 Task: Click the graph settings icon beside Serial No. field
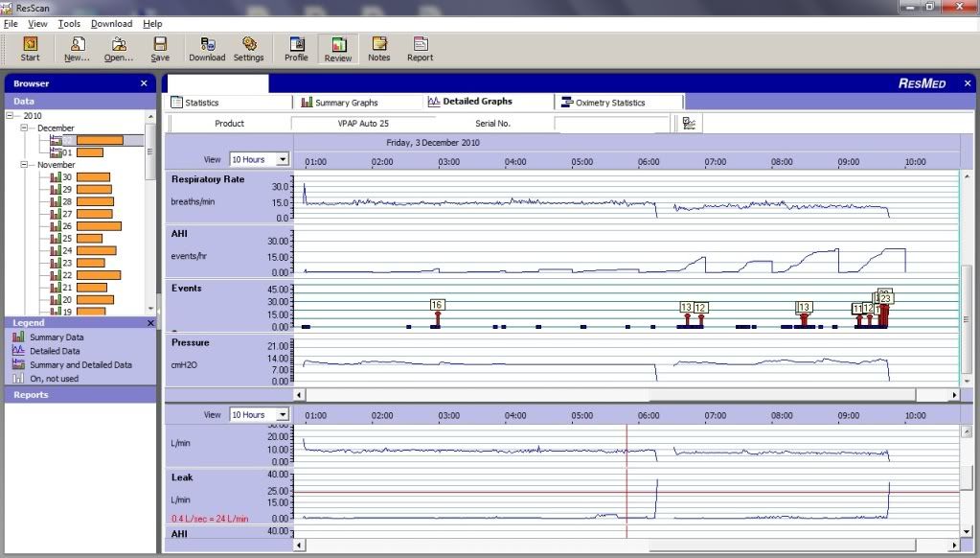point(690,124)
